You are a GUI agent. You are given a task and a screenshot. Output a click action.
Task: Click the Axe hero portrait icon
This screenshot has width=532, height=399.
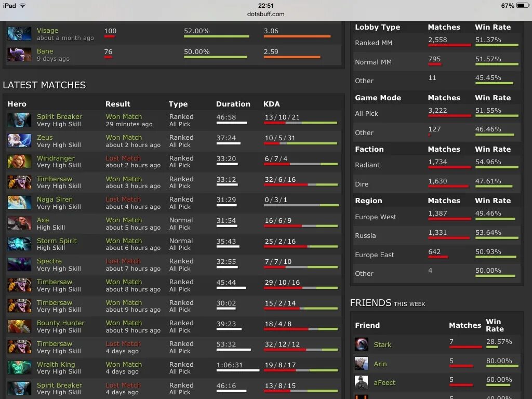click(19, 223)
